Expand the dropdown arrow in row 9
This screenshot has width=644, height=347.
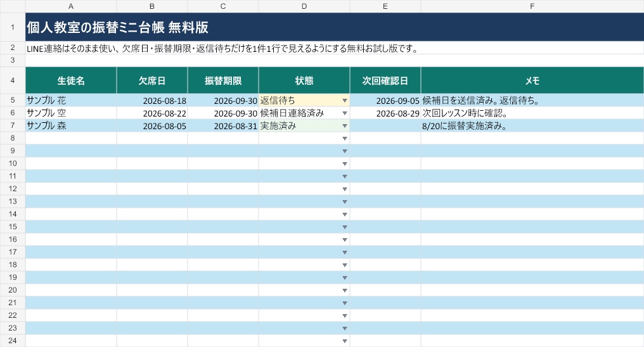(345, 151)
